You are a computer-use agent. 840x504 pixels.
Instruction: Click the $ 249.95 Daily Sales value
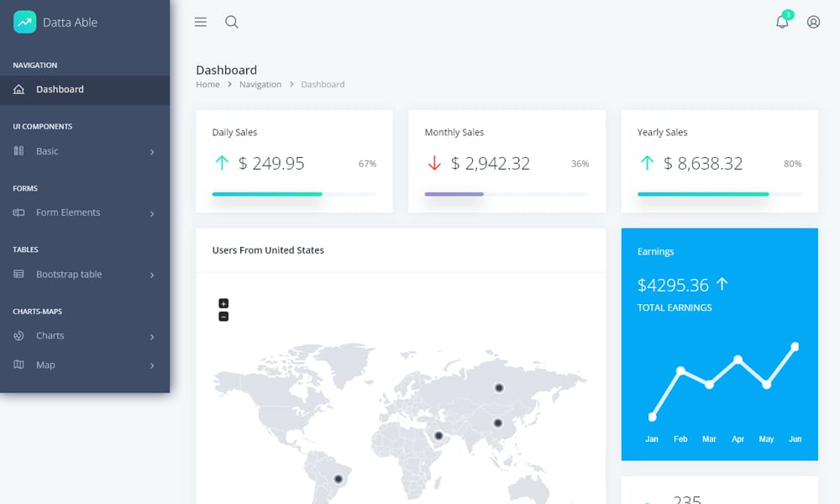tap(271, 163)
